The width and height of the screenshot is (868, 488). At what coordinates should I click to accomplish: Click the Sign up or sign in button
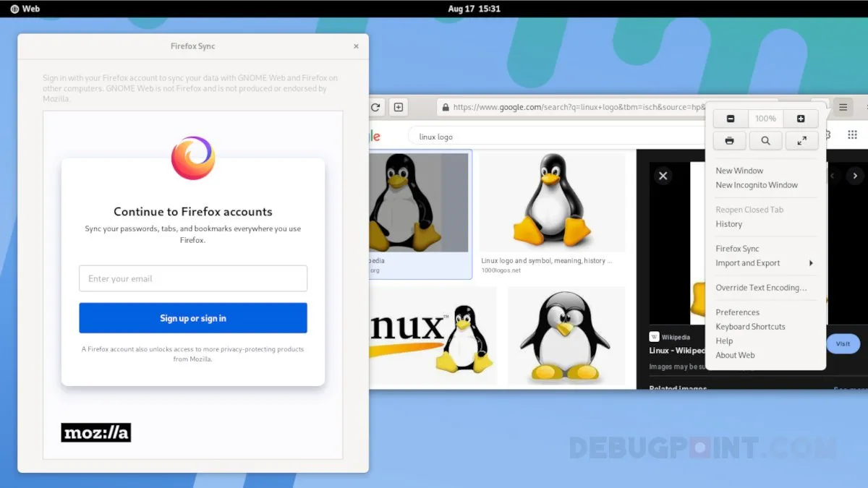193,318
